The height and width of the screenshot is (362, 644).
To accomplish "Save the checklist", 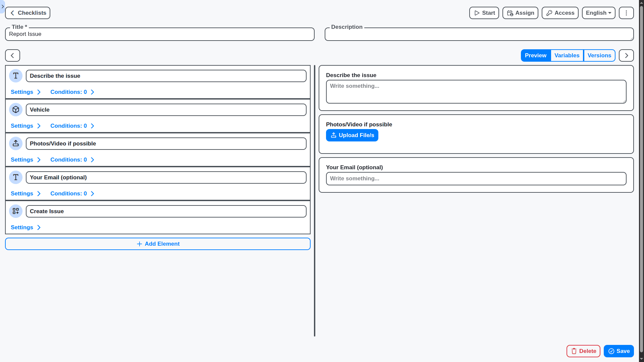I will [x=618, y=351].
